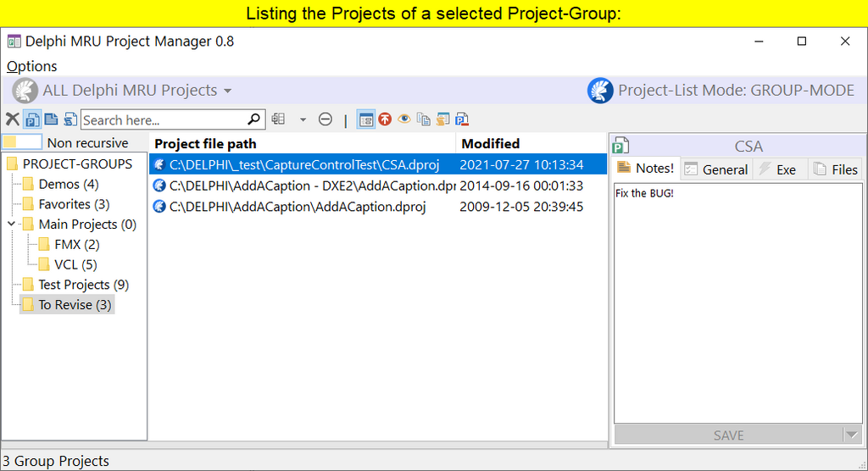The image size is (868, 471).
Task: Open the SAVE button dropdown arrow
Action: pyautogui.click(x=851, y=435)
